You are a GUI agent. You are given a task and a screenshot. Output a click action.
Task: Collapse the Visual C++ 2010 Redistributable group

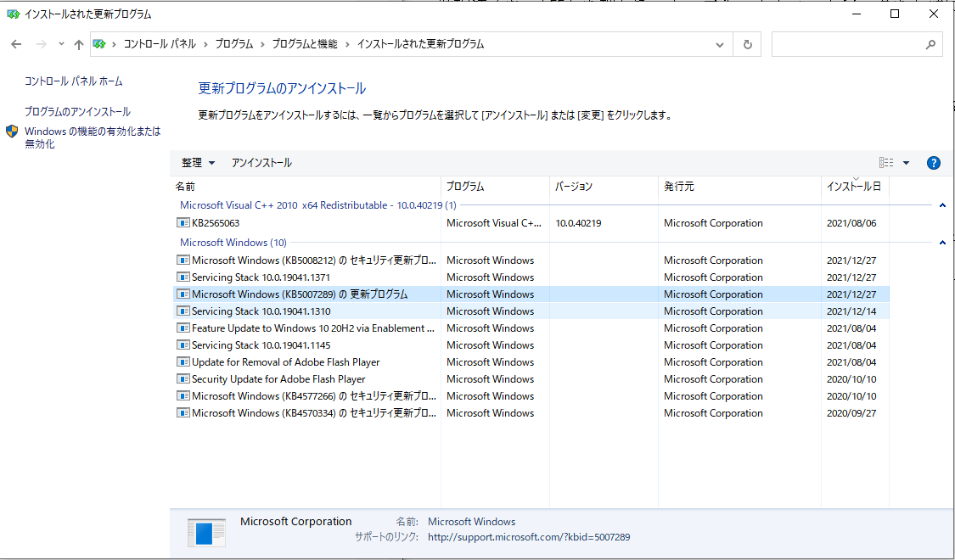942,205
